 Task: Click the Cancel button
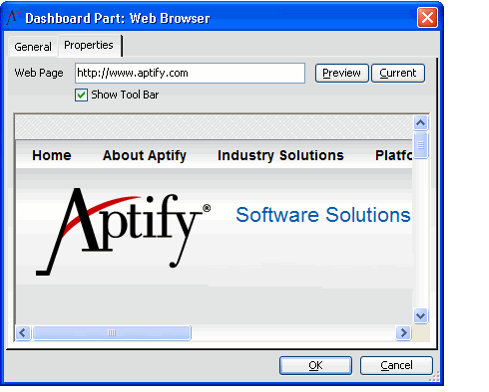(x=396, y=366)
